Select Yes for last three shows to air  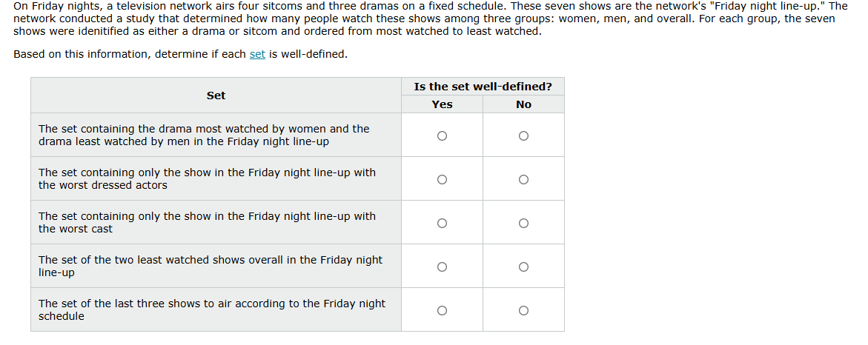(442, 310)
